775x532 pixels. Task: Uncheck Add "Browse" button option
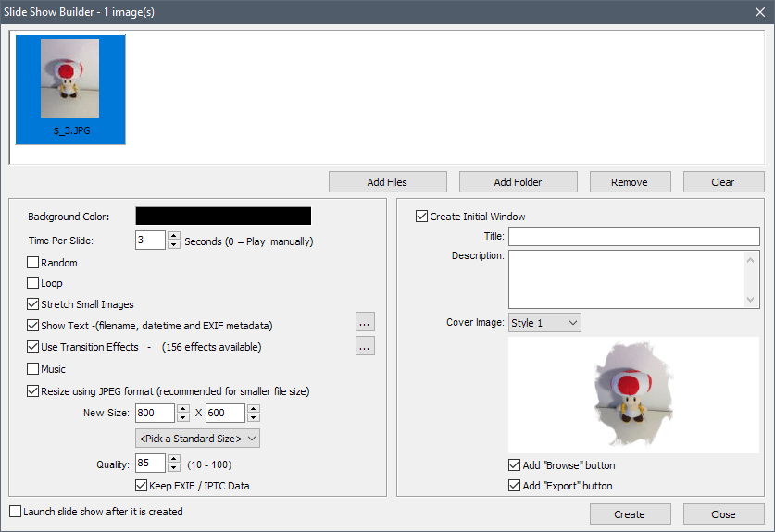pos(515,465)
